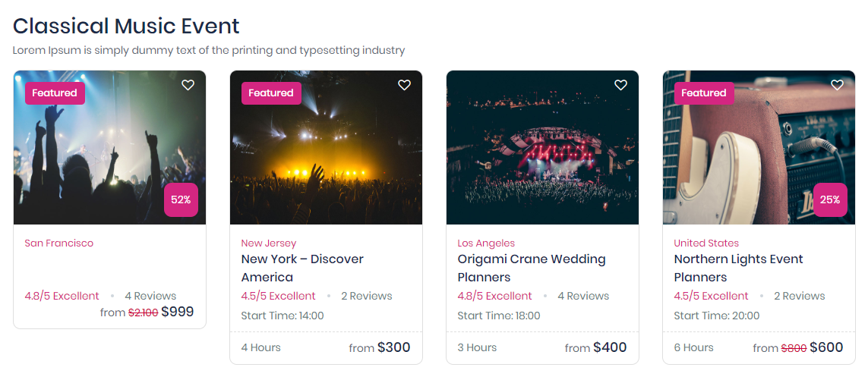Viewport: 868px width, 380px height.
Task: Open Northern Lights Event Planners listing
Action: 738,268
